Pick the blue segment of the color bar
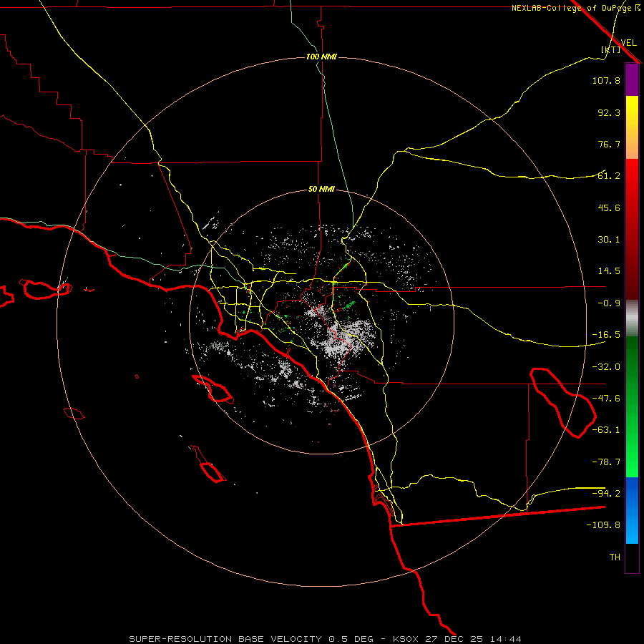Image resolution: width=644 pixels, height=644 pixels. click(632, 510)
